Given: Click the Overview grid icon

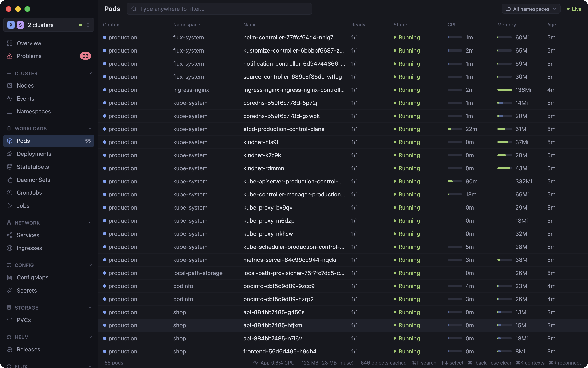Looking at the screenshot, I should click(x=9, y=43).
